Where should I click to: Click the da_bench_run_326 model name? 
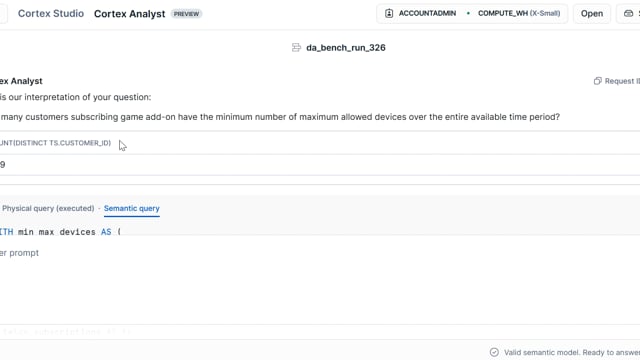click(346, 48)
